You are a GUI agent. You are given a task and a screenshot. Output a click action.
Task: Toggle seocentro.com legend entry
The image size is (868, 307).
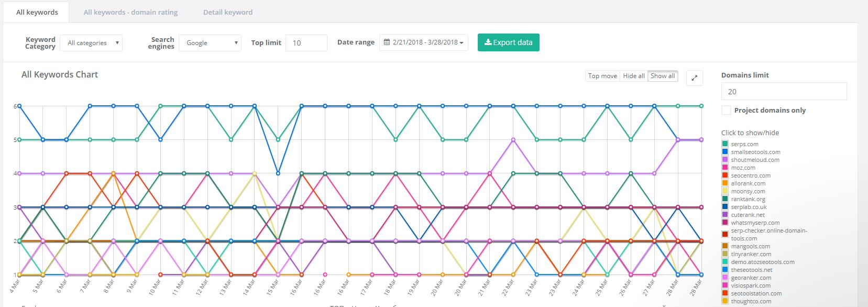746,176
